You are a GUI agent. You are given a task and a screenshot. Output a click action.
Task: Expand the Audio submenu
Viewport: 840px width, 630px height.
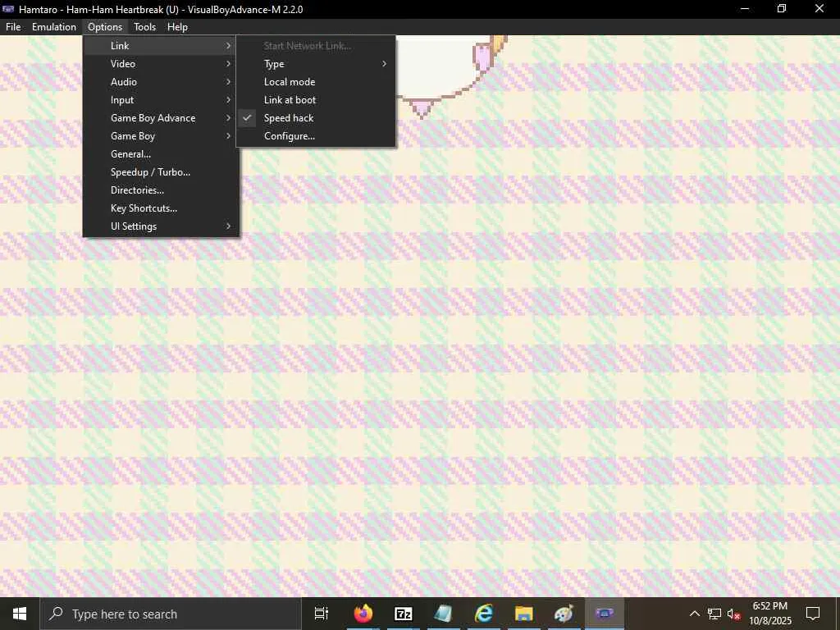coord(161,82)
